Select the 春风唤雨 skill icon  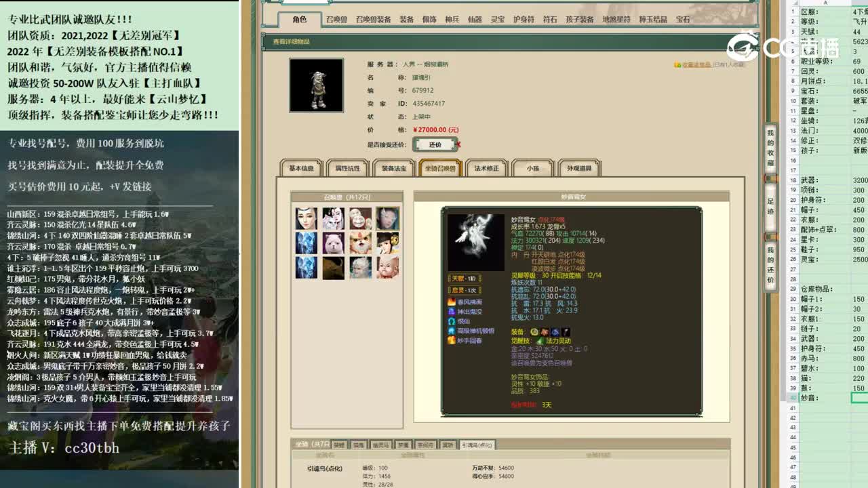[x=452, y=302]
